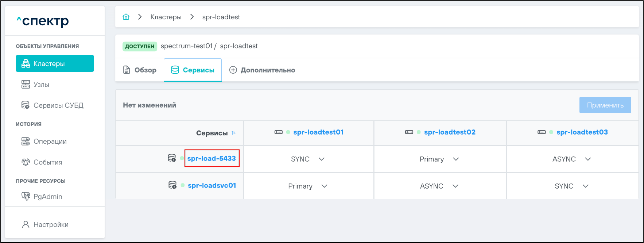Viewport: 644px width, 243px height.
Task: Click the home icon in breadcrumb
Action: pos(126,17)
